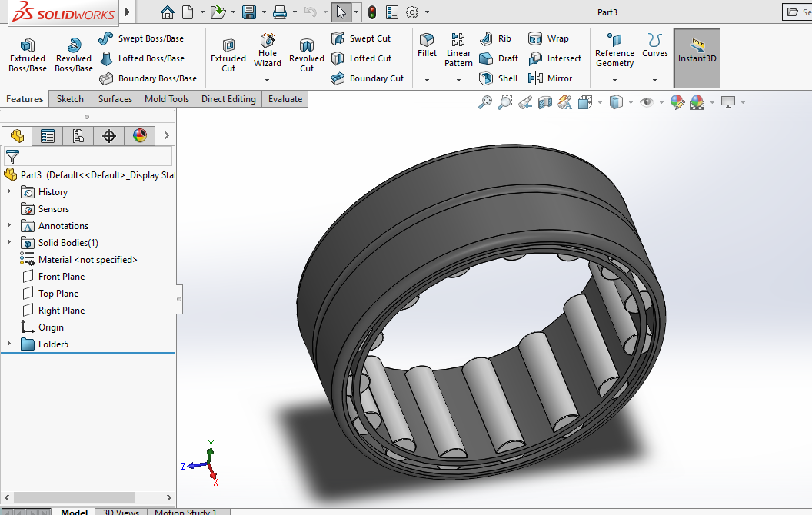Choose Lofted Boss/Base feature
This screenshot has width=812, height=515.
141,58
